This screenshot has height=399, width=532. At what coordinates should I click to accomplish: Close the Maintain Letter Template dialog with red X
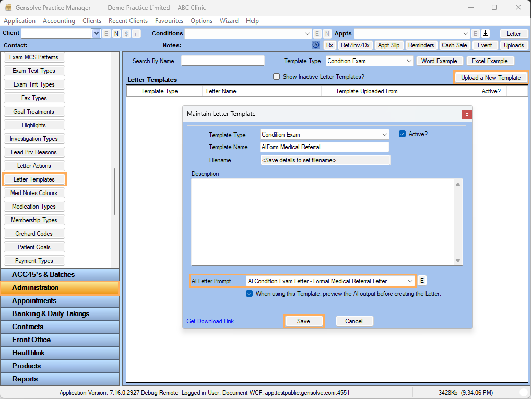[x=467, y=114]
